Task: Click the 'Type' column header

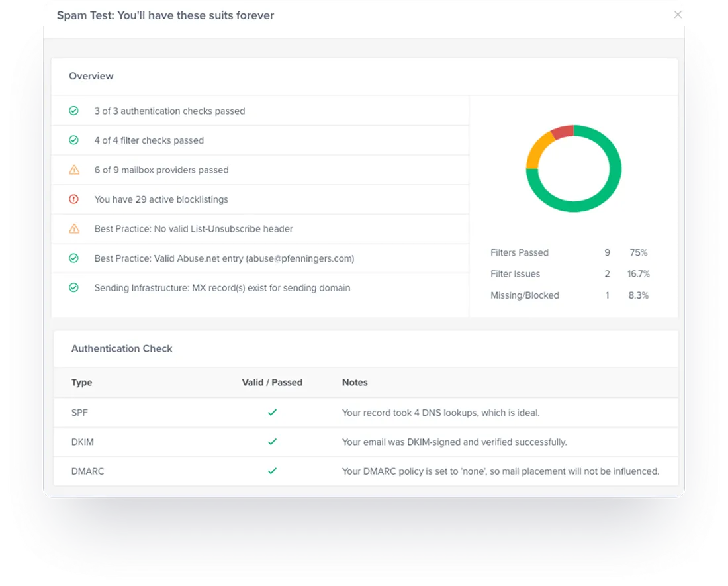Action: 81,383
